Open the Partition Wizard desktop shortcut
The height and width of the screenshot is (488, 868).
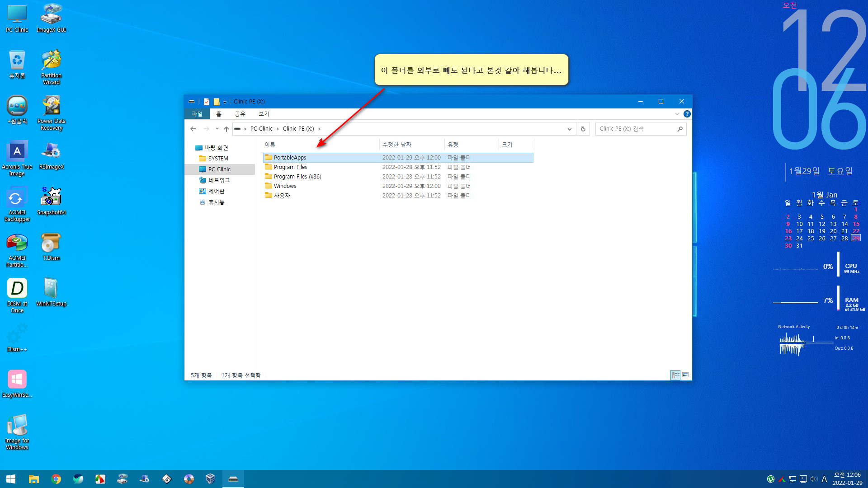51,67
